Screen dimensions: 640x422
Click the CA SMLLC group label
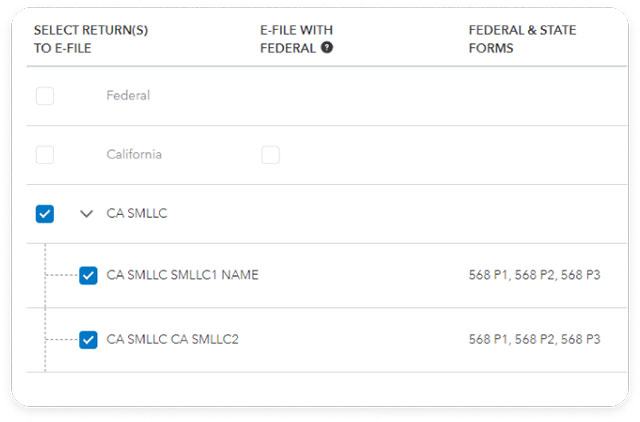[137, 213]
